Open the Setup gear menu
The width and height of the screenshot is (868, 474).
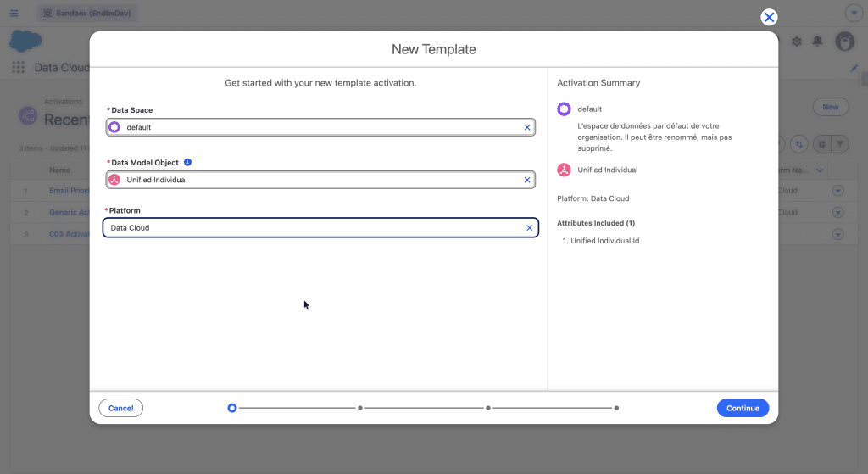(796, 42)
